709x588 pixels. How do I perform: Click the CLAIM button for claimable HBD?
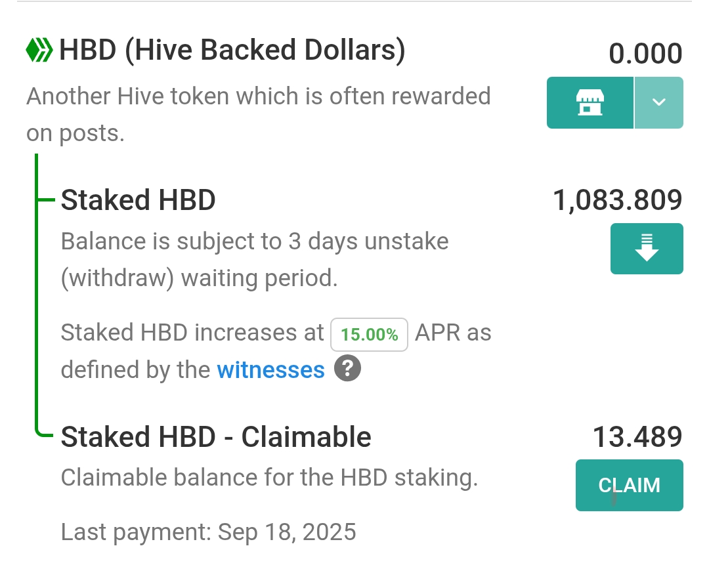pyautogui.click(x=628, y=485)
